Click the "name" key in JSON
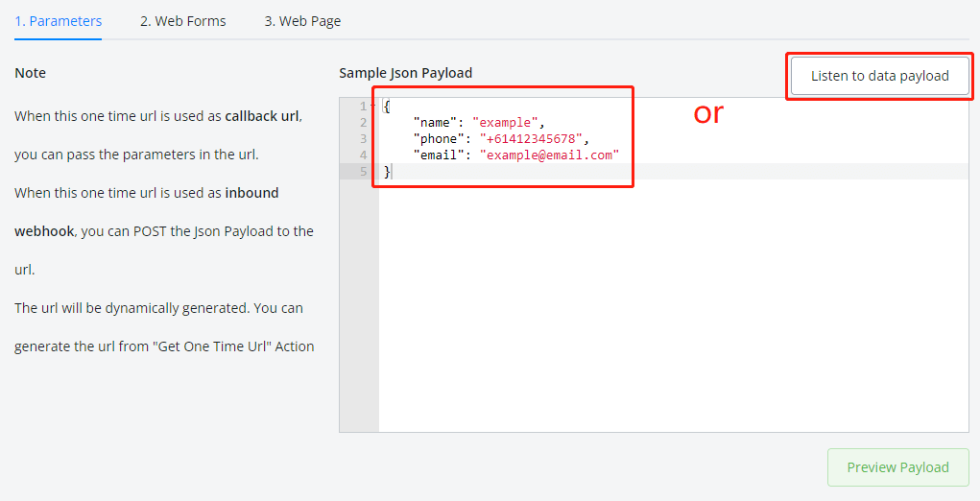This screenshot has height=501, width=980. [436, 123]
